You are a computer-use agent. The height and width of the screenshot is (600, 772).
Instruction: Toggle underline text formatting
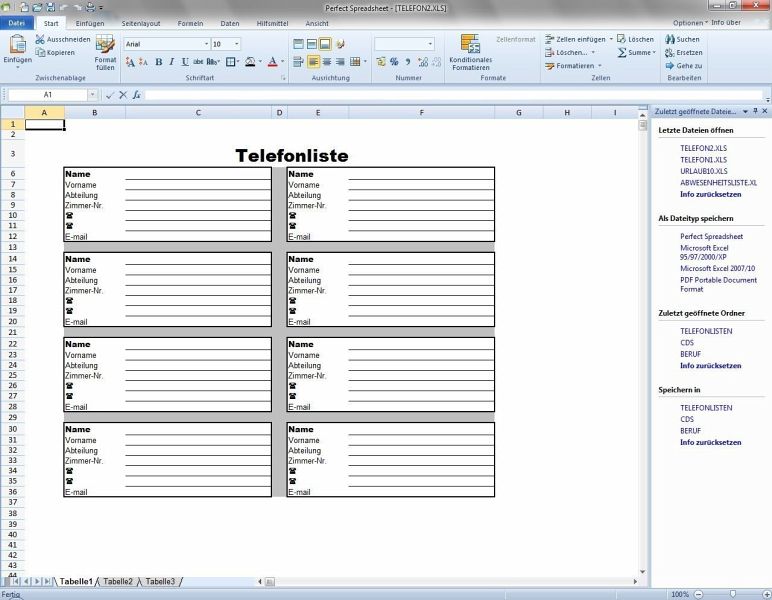pos(186,62)
